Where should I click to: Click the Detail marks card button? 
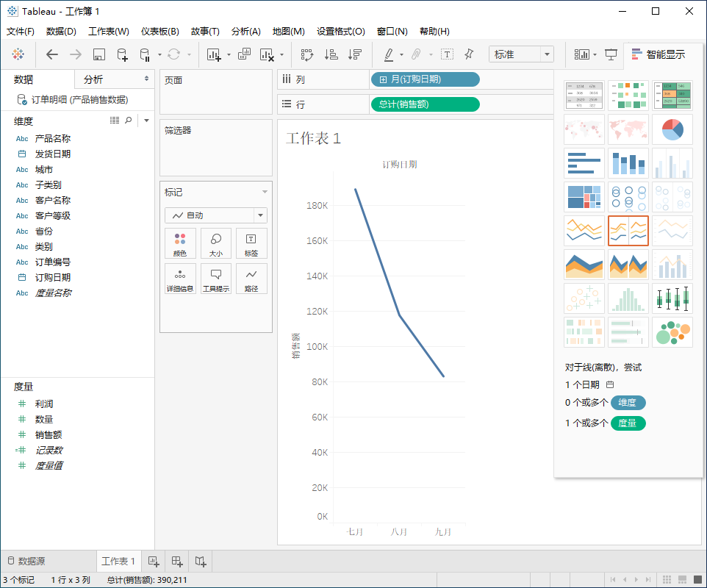coord(180,279)
